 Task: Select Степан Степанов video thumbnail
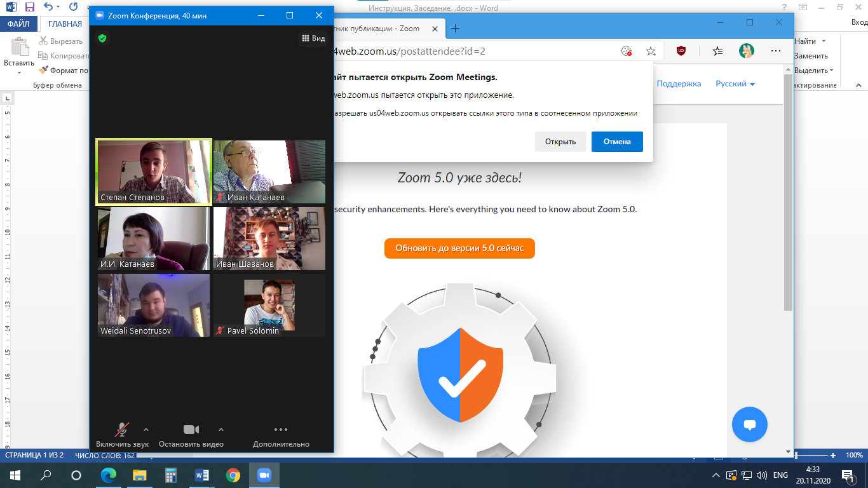point(154,172)
